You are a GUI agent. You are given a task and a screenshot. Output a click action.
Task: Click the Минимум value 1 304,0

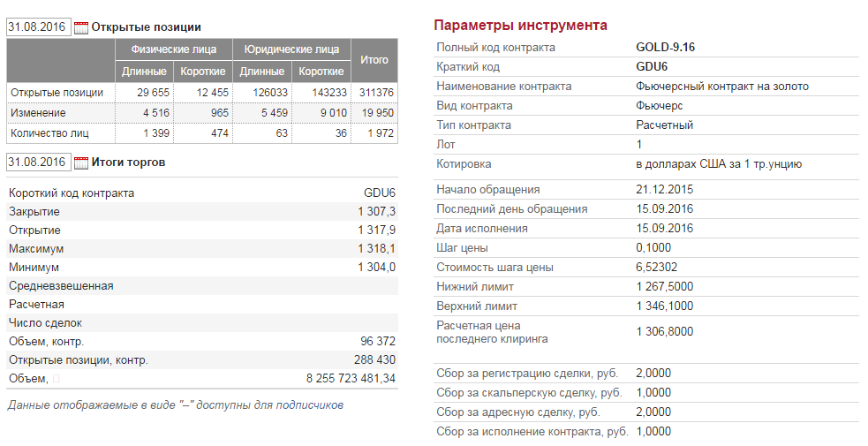(x=377, y=268)
